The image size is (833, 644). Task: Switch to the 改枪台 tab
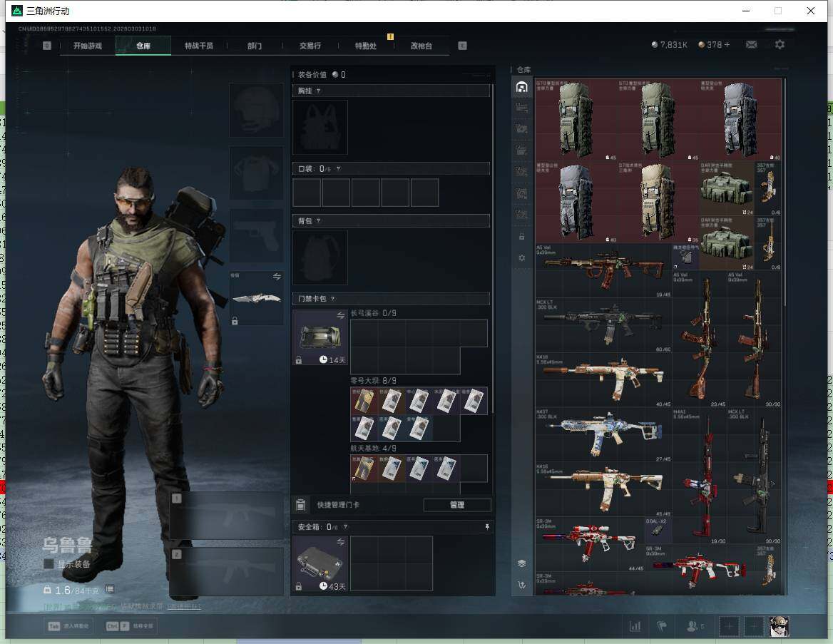(421, 46)
